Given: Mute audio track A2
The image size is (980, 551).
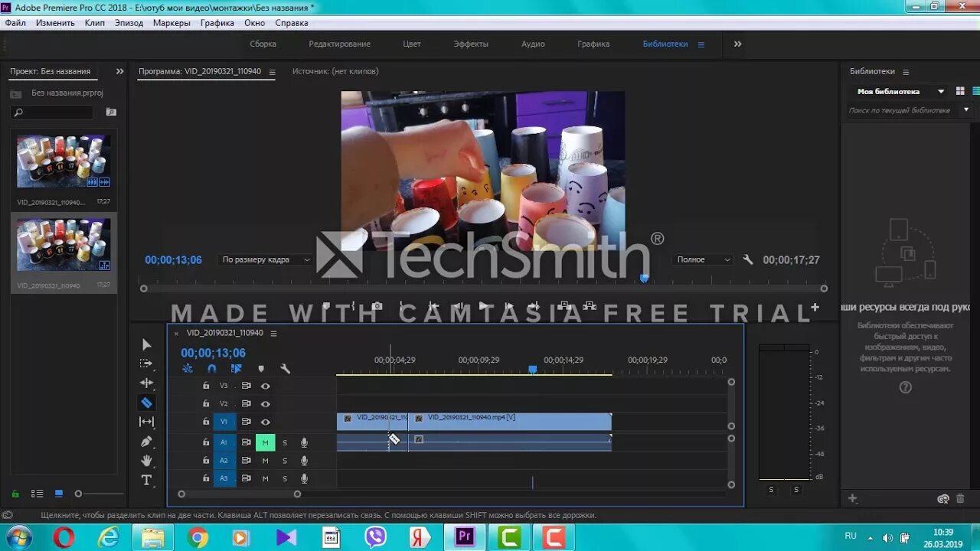Looking at the screenshot, I should coord(265,461).
